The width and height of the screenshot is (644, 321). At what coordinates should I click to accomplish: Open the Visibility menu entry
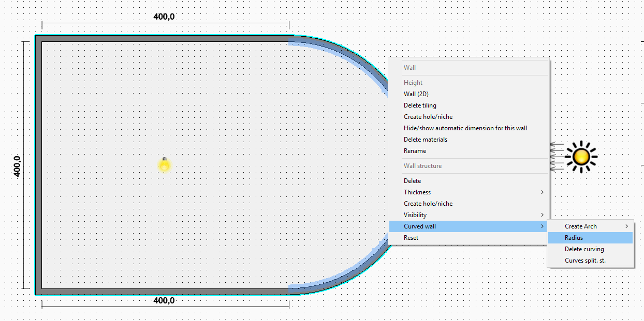(x=469, y=215)
